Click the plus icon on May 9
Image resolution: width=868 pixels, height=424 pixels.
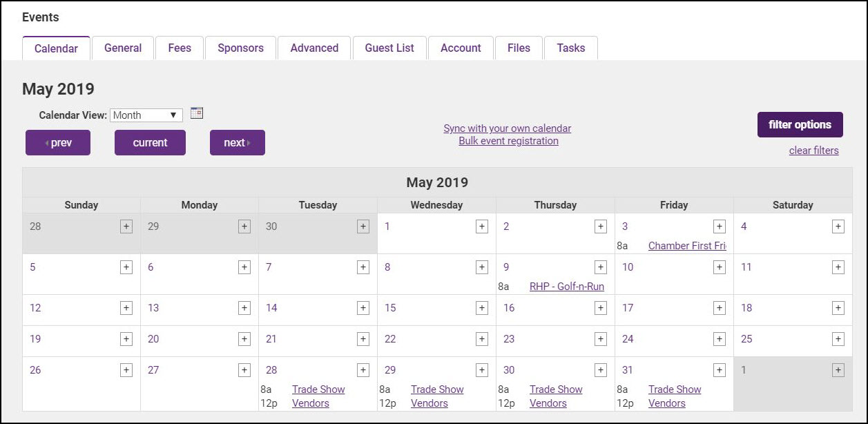599,267
